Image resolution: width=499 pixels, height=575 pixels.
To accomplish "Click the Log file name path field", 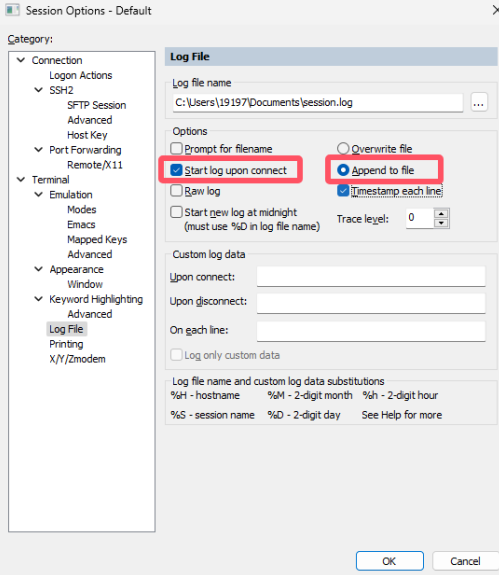I will (x=318, y=102).
